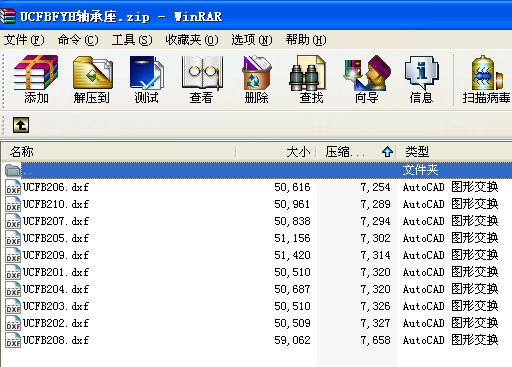Click the DXF icon of UCFB209.dxf
This screenshot has height=367, width=512.
coord(13,255)
